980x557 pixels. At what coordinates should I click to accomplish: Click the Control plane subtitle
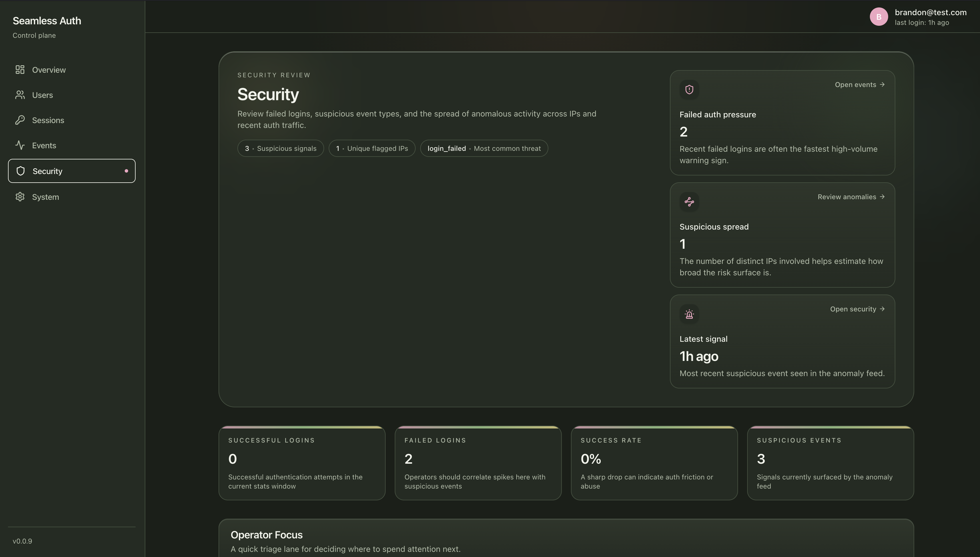coord(34,35)
